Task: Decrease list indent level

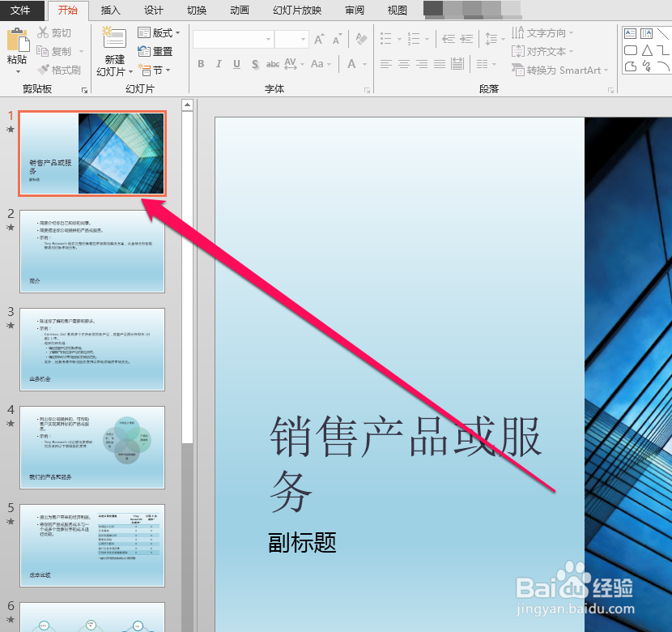Action: (x=449, y=39)
